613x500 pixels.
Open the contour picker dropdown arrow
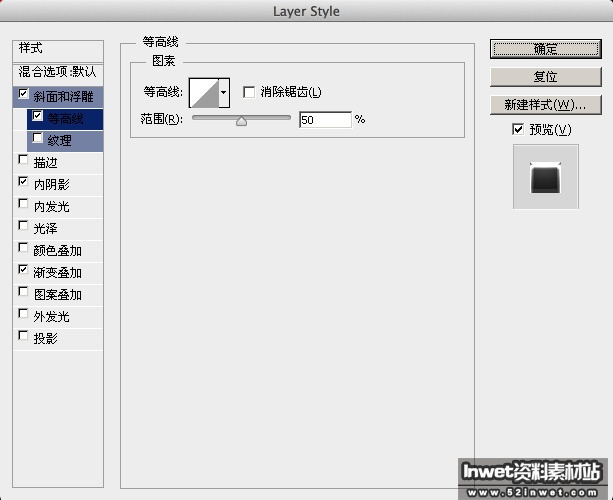224,93
